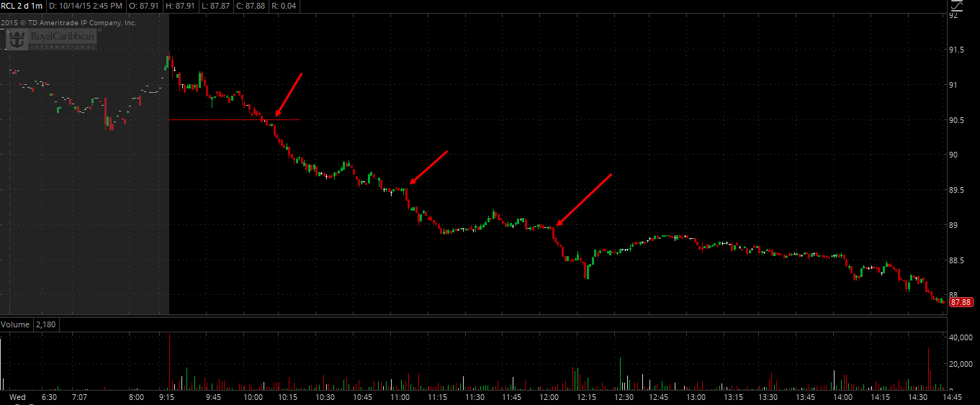Click the 9:45 time axis label
This screenshot has height=405, width=980.
(212, 397)
